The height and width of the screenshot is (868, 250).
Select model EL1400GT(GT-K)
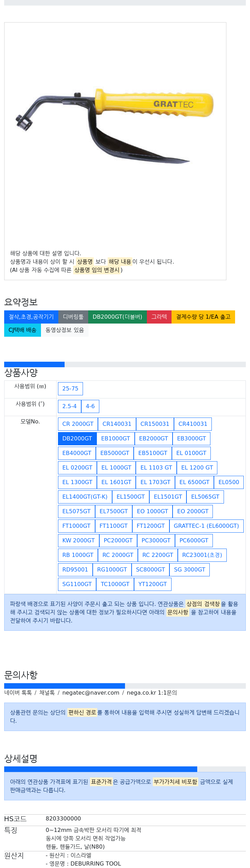[x=85, y=497]
